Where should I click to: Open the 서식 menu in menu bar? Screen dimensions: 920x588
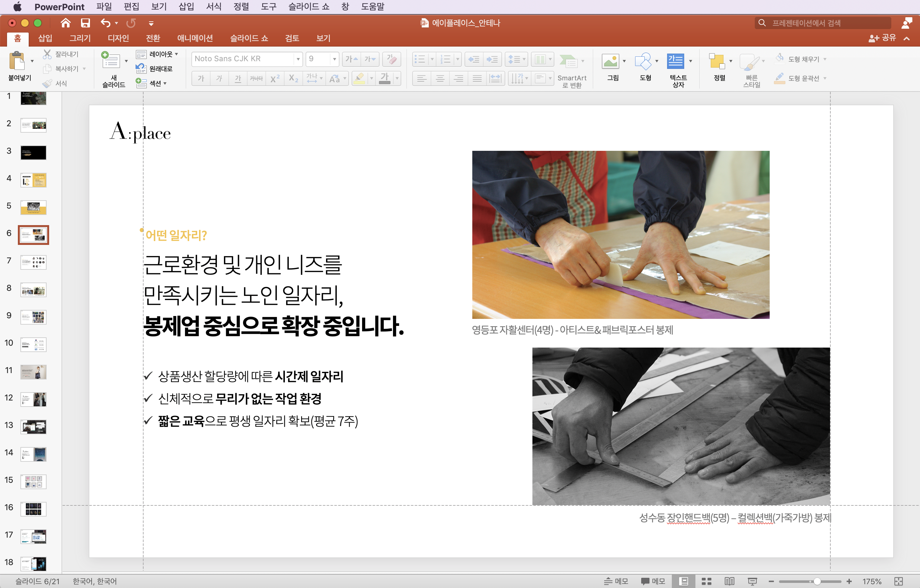tap(214, 6)
